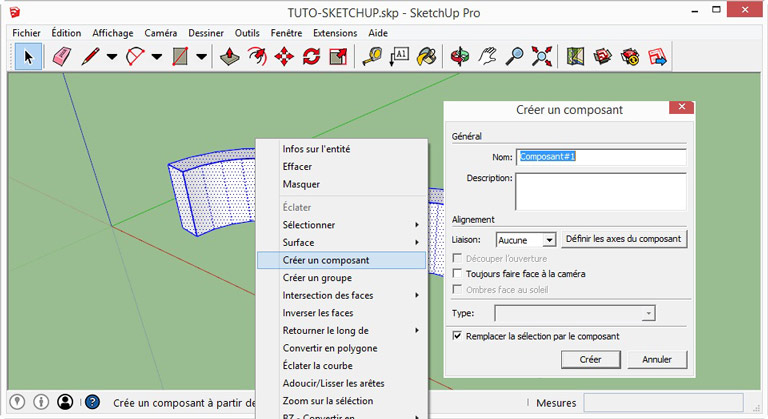Select the arrow Select tool
The image size is (768, 419).
coord(28,57)
